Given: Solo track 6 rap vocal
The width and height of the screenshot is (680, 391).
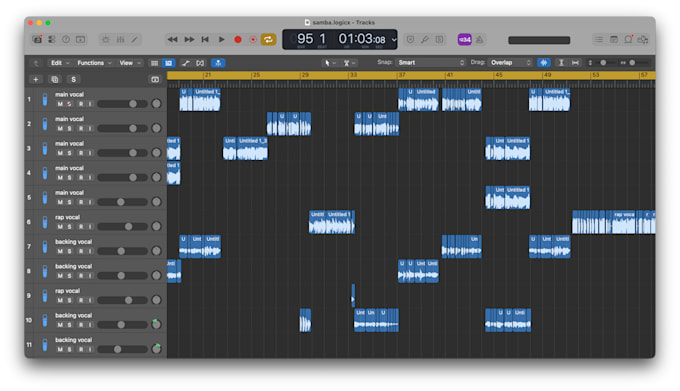Looking at the screenshot, I should pyautogui.click(x=69, y=227).
